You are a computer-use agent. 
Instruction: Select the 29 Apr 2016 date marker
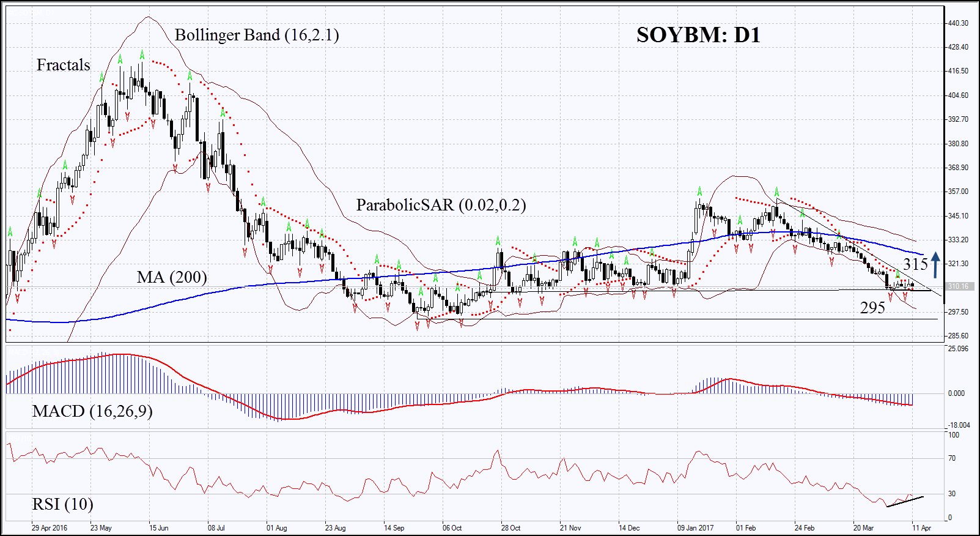click(50, 527)
